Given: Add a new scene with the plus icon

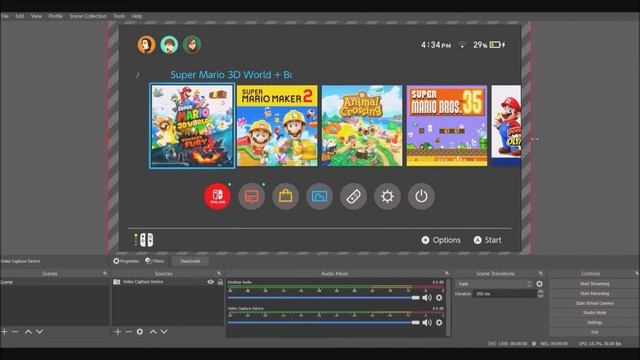Looking at the screenshot, I should point(4,332).
